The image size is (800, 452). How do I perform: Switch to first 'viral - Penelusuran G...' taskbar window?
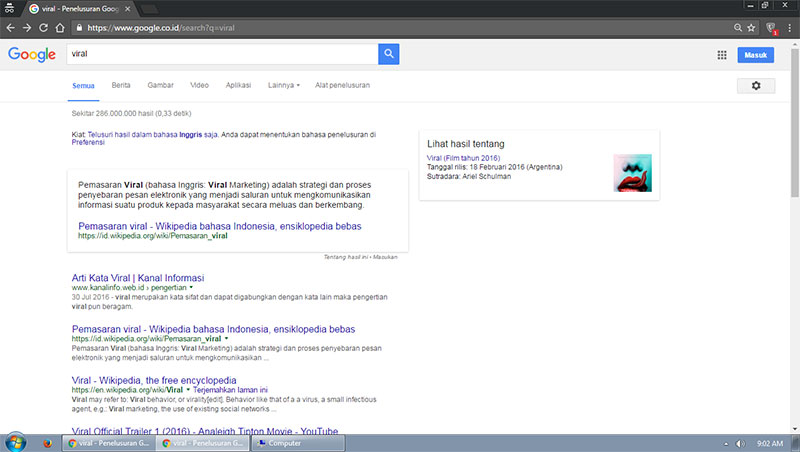click(x=108, y=443)
